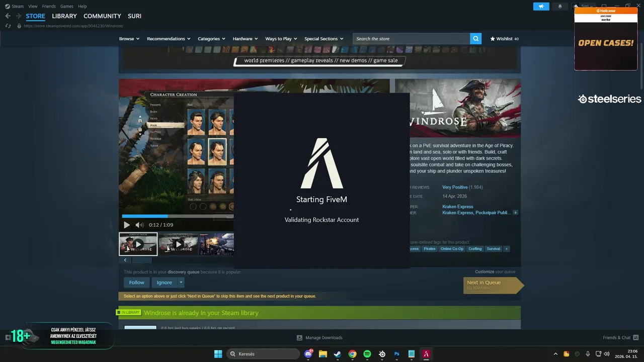Open Steam announcements megaphone button
The image size is (644, 362).
[541, 7]
